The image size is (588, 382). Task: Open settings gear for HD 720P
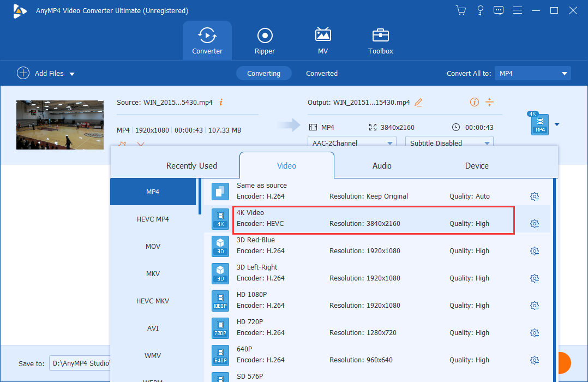(535, 333)
